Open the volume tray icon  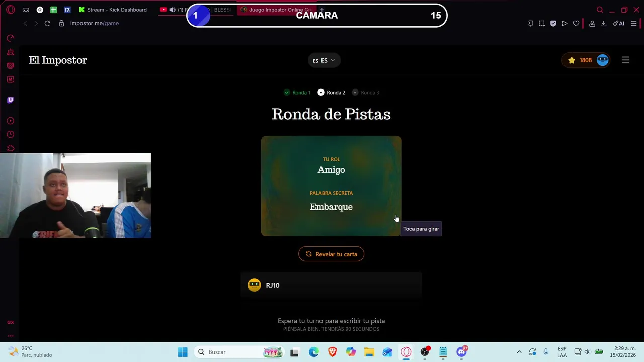pyautogui.click(x=587, y=352)
